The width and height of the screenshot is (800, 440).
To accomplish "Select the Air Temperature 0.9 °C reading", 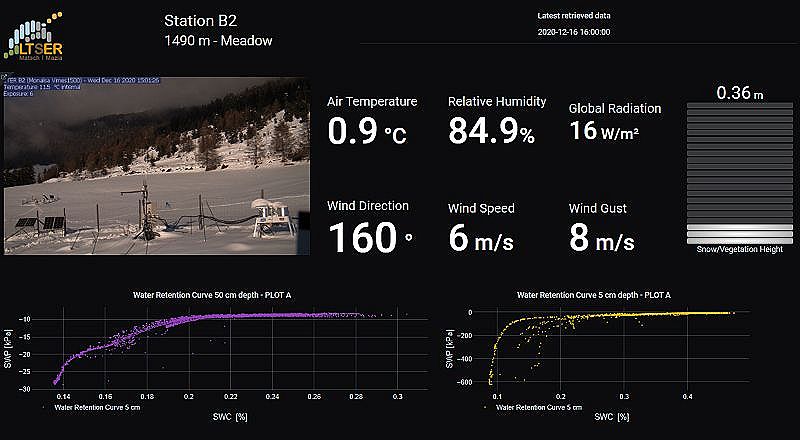I will 367,131.
